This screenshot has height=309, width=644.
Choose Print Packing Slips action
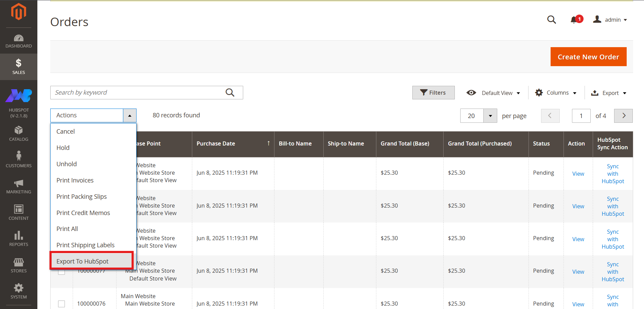coord(93,197)
